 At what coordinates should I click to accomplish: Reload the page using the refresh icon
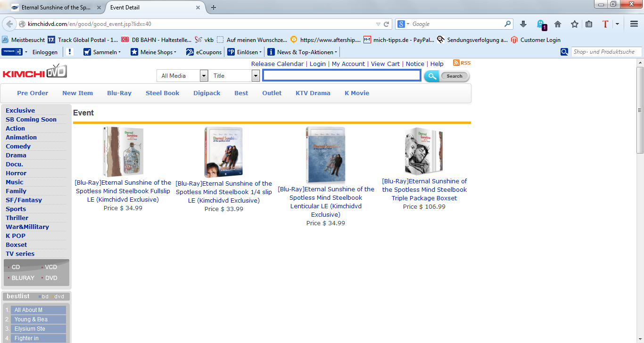[387, 24]
